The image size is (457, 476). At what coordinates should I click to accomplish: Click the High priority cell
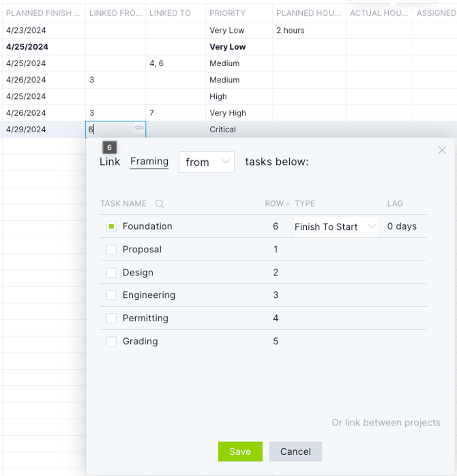click(239, 96)
